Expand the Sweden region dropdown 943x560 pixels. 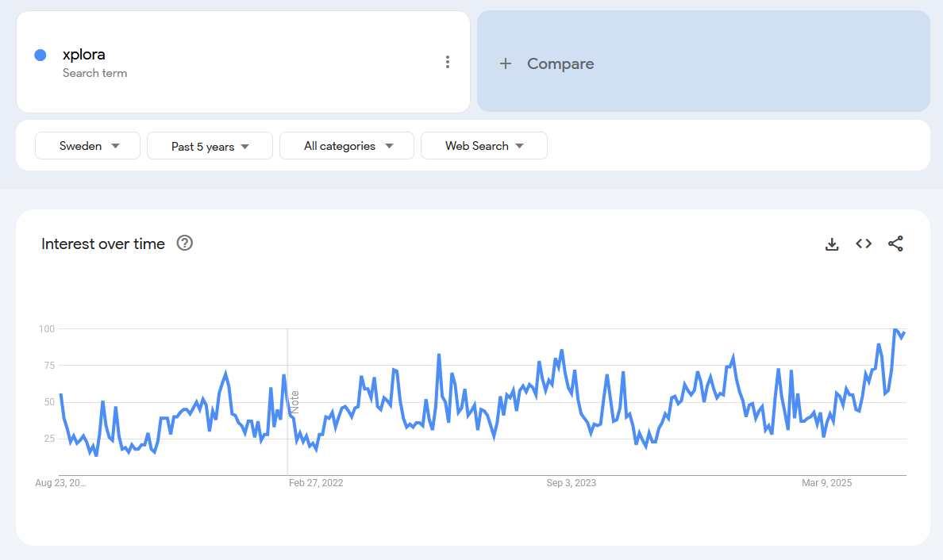88,146
